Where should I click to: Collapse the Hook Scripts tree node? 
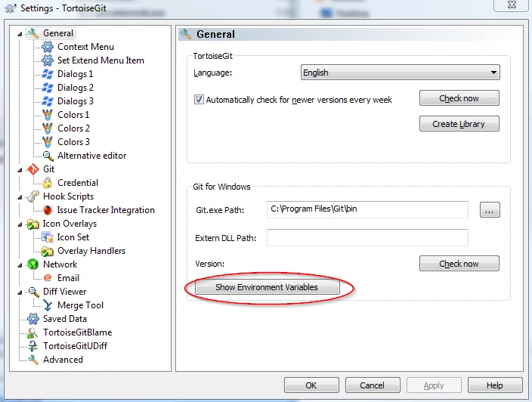click(20, 197)
